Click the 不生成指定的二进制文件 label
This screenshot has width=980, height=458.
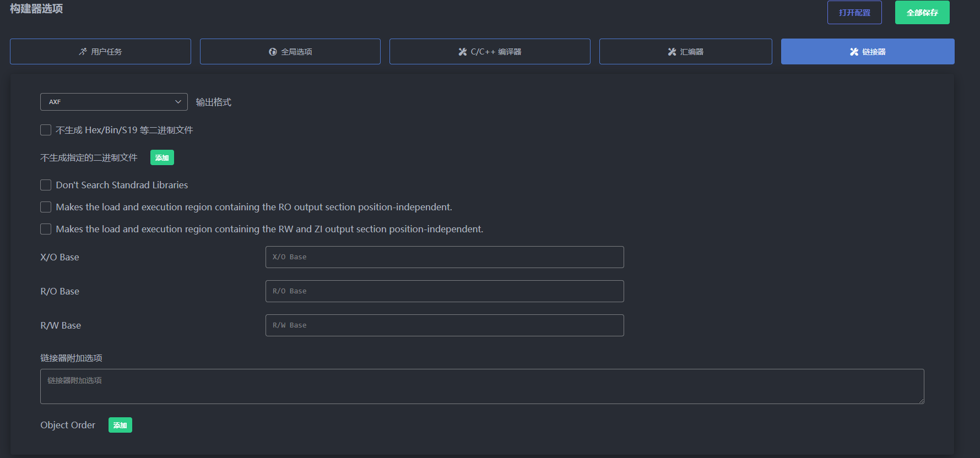pyautogui.click(x=89, y=157)
